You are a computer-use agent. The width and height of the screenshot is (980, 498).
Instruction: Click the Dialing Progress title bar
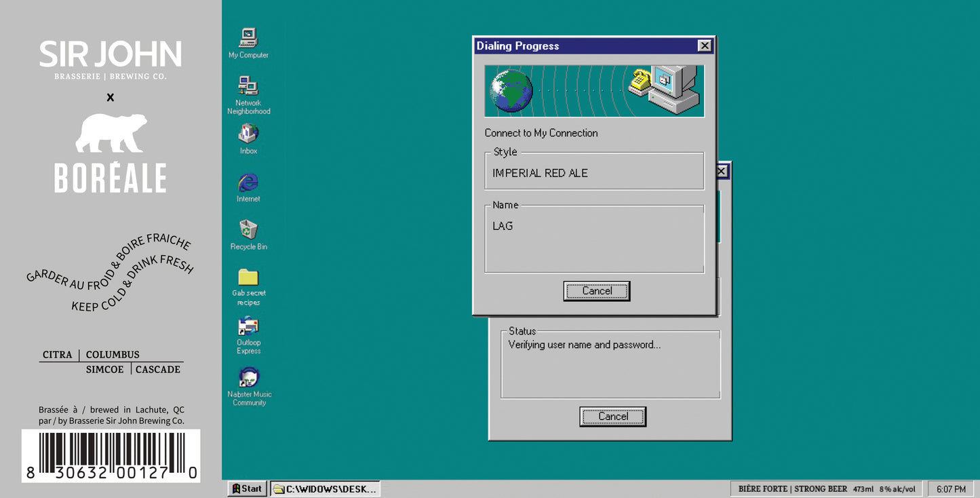coord(583,45)
